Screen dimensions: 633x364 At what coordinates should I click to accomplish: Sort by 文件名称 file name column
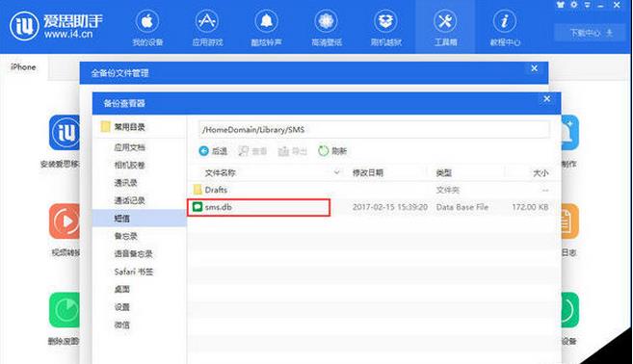[x=220, y=173]
